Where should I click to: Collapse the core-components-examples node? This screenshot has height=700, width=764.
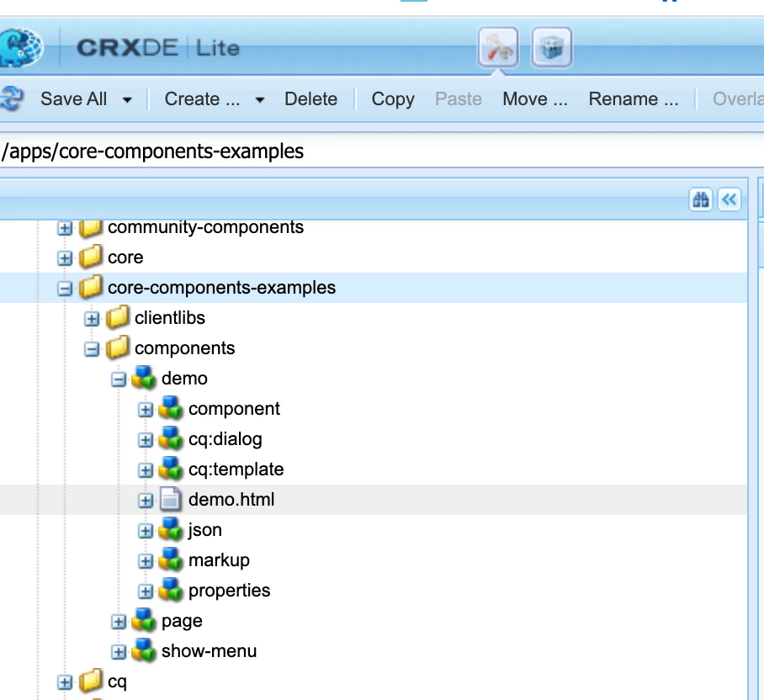[64, 289]
